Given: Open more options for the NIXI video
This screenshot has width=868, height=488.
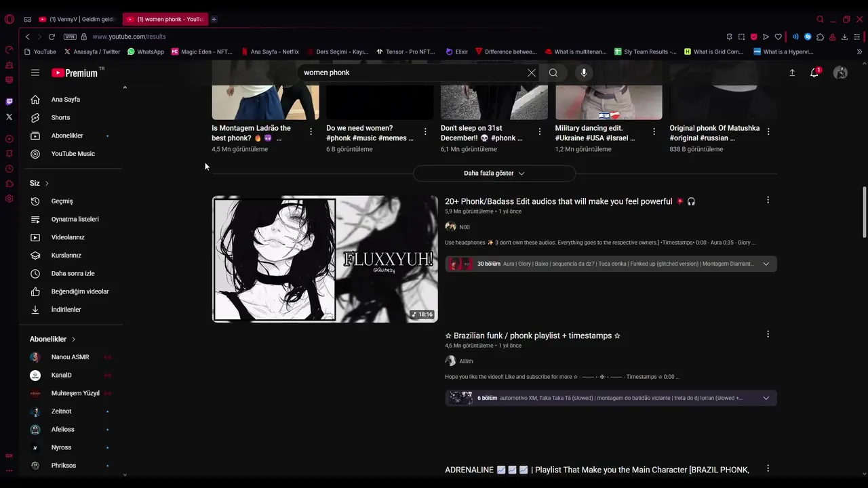Looking at the screenshot, I should pos(768,200).
